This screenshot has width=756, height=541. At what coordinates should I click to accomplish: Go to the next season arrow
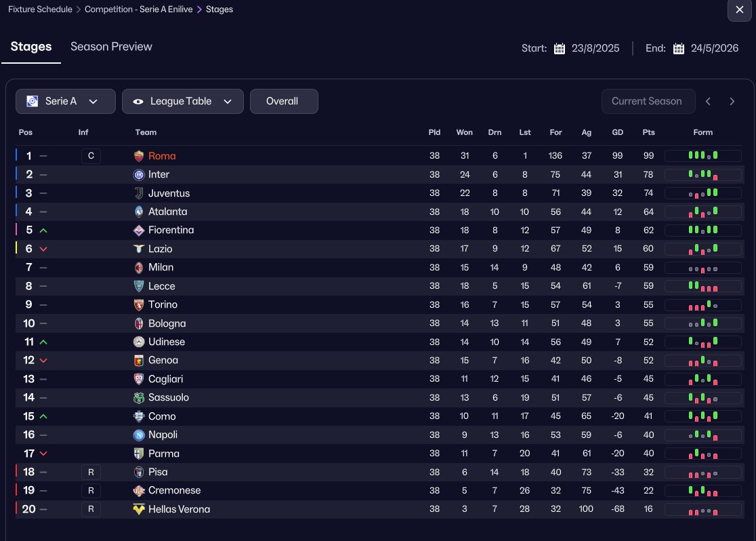pyautogui.click(x=732, y=102)
